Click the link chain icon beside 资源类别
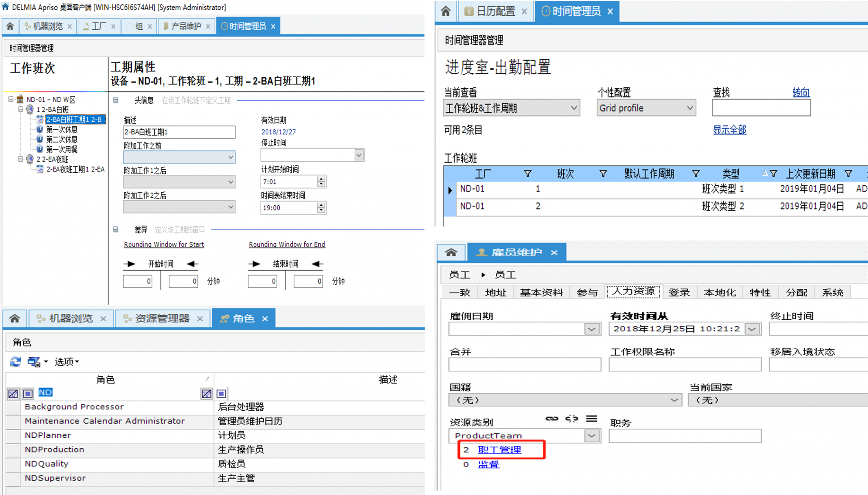Screen dimensions: 868x495 click(551, 419)
